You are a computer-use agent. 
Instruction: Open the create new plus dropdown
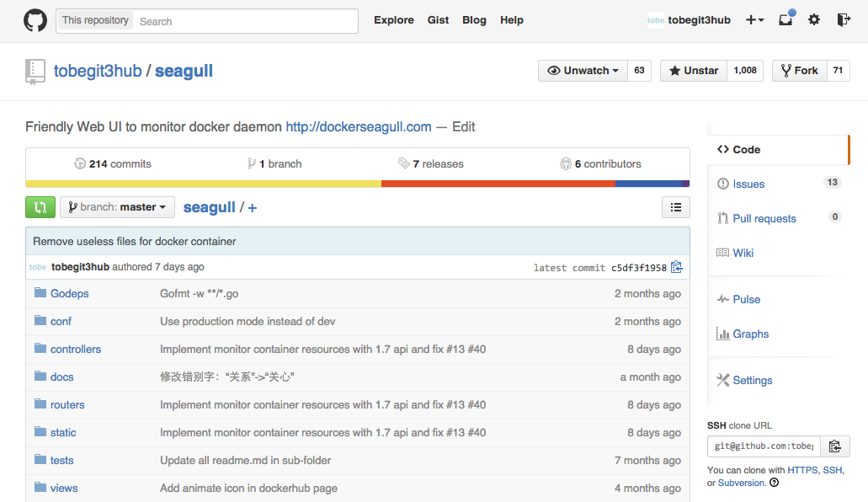754,20
